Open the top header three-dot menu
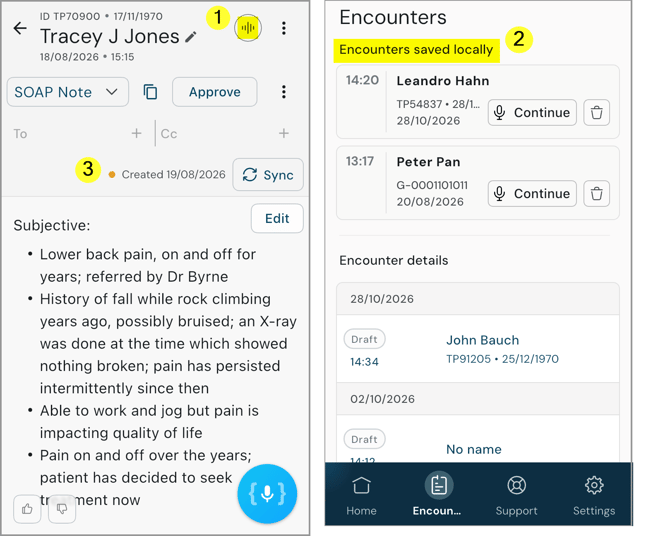670x536 pixels. point(284,28)
